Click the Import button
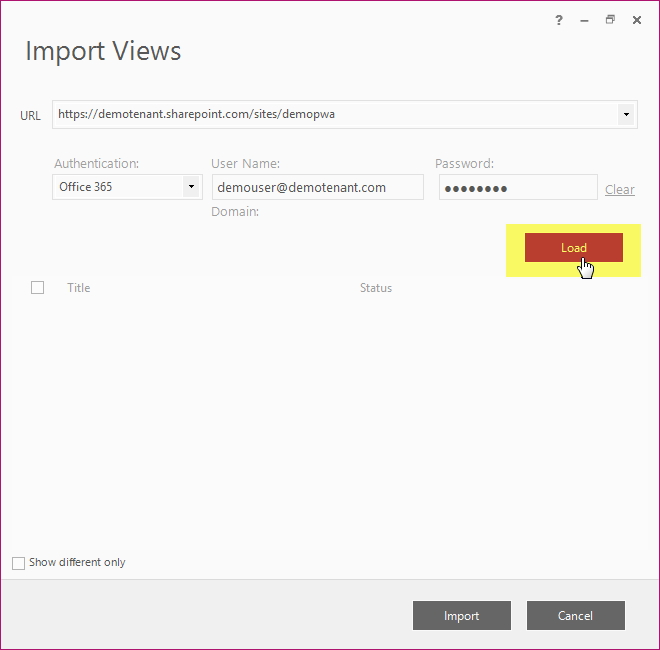 [x=461, y=615]
